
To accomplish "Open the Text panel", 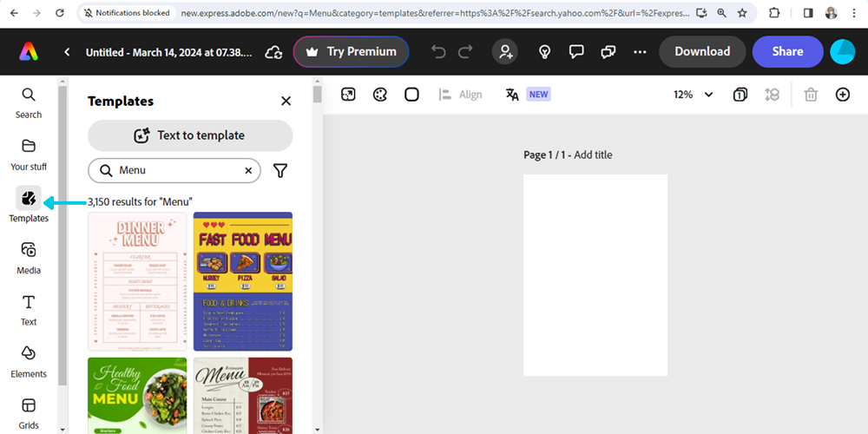I will tap(29, 310).
